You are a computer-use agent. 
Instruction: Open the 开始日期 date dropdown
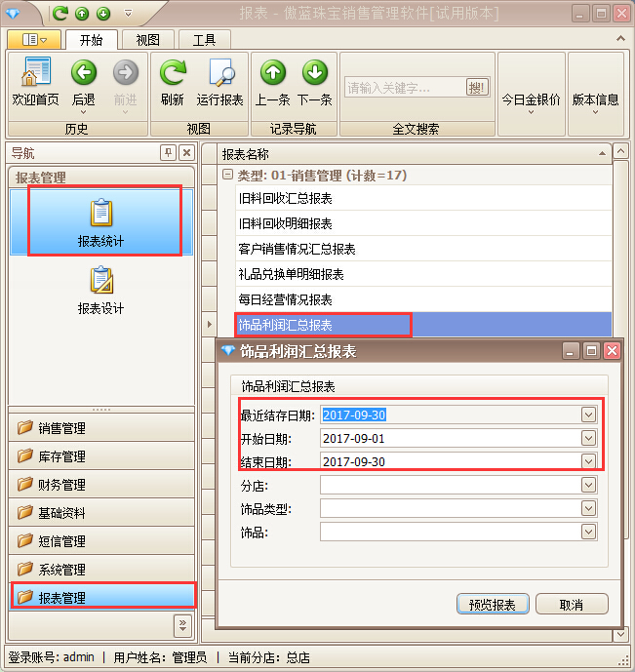click(588, 439)
